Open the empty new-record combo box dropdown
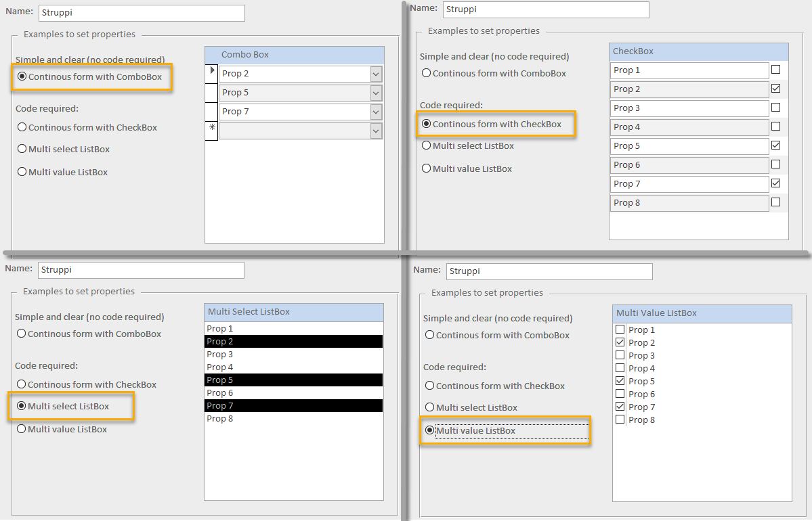 click(376, 131)
